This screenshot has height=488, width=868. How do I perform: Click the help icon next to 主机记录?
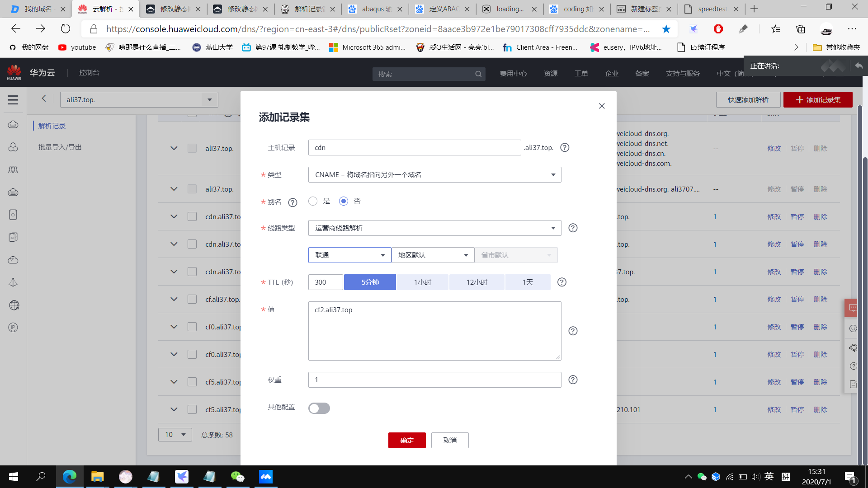pos(565,148)
